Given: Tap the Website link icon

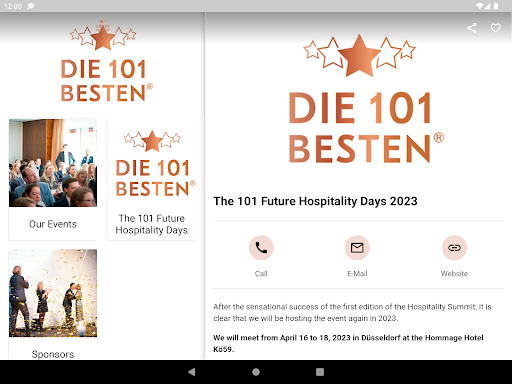Looking at the screenshot, I should [454, 248].
